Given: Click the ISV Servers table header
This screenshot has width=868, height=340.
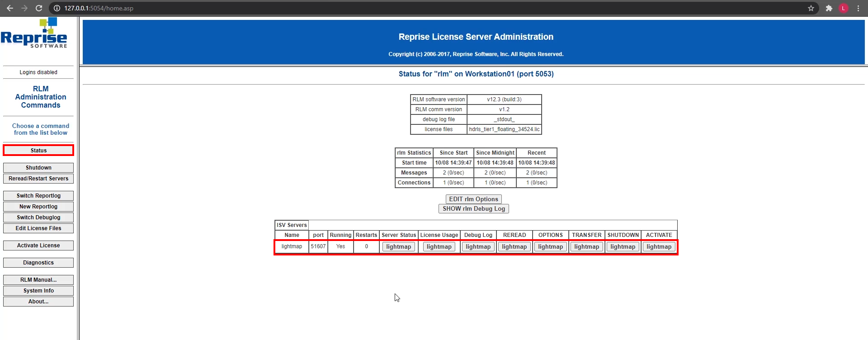Looking at the screenshot, I should (292, 225).
